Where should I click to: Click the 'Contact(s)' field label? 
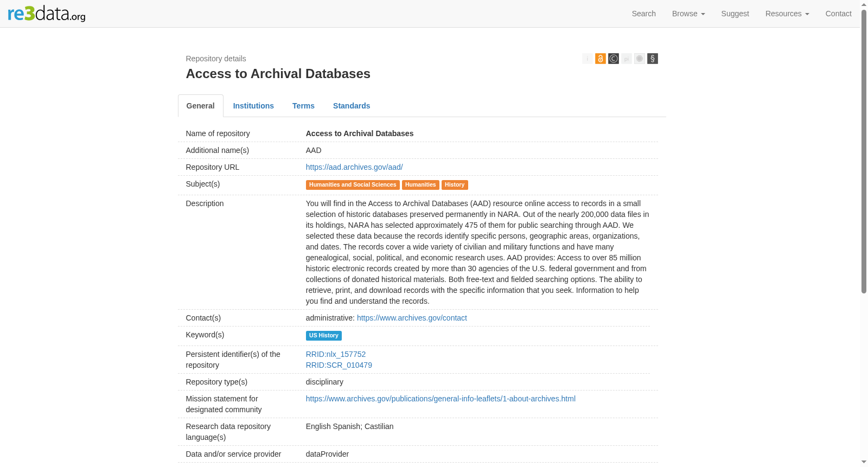[203, 318]
